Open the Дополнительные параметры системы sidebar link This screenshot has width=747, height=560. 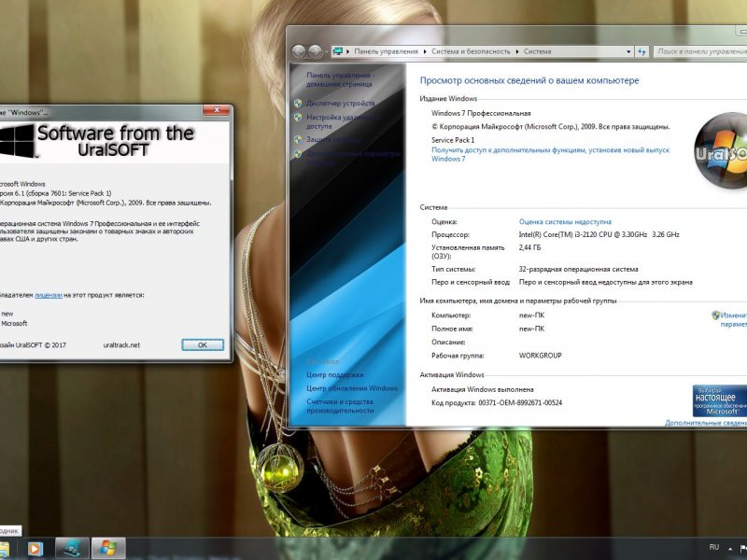click(x=354, y=158)
